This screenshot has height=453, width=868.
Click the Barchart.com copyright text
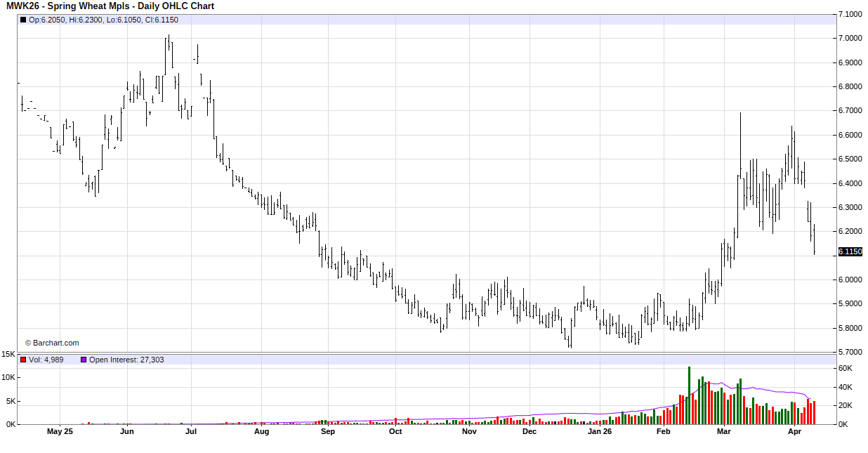52,343
